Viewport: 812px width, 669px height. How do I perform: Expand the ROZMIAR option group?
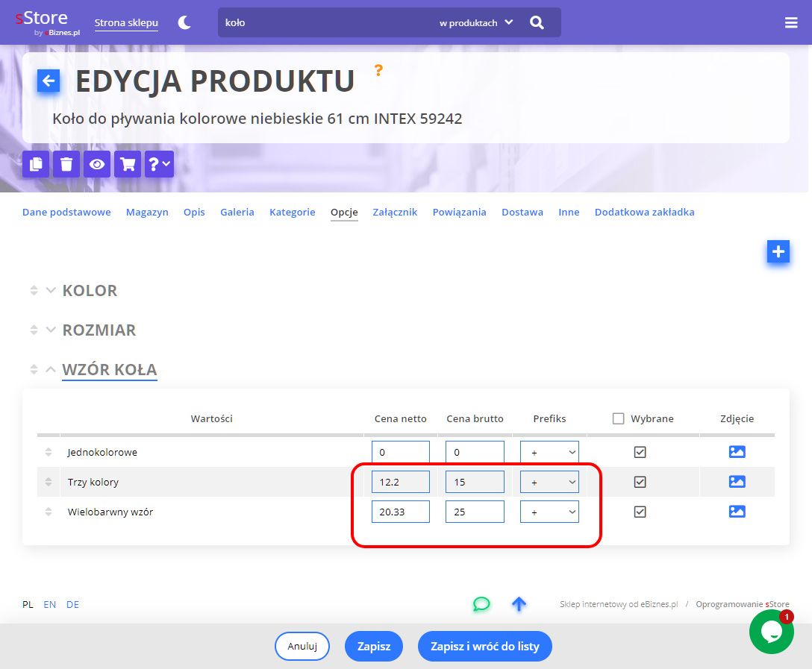click(x=51, y=330)
